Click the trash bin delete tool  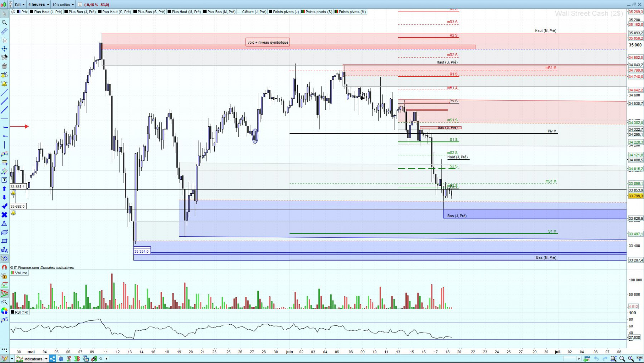click(x=4, y=66)
